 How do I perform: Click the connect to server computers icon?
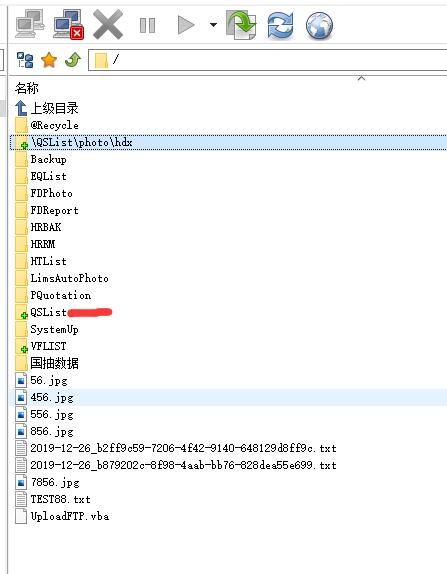pyautogui.click(x=30, y=24)
